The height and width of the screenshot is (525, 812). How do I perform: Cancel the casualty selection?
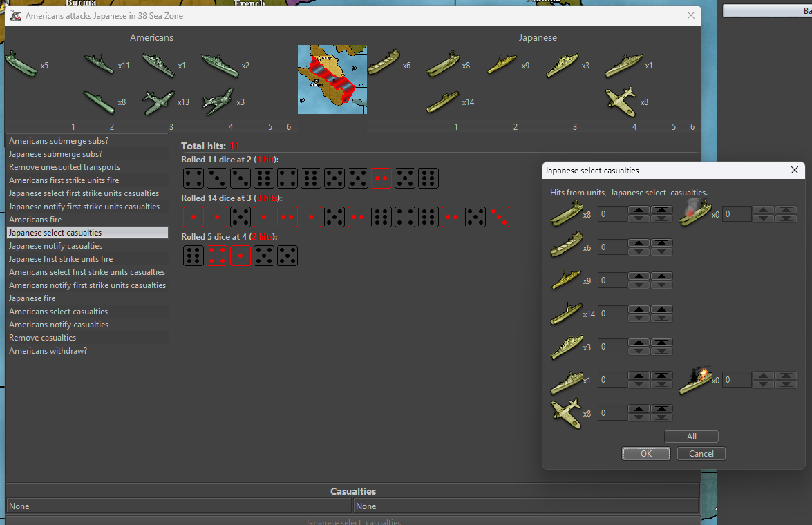pos(701,454)
